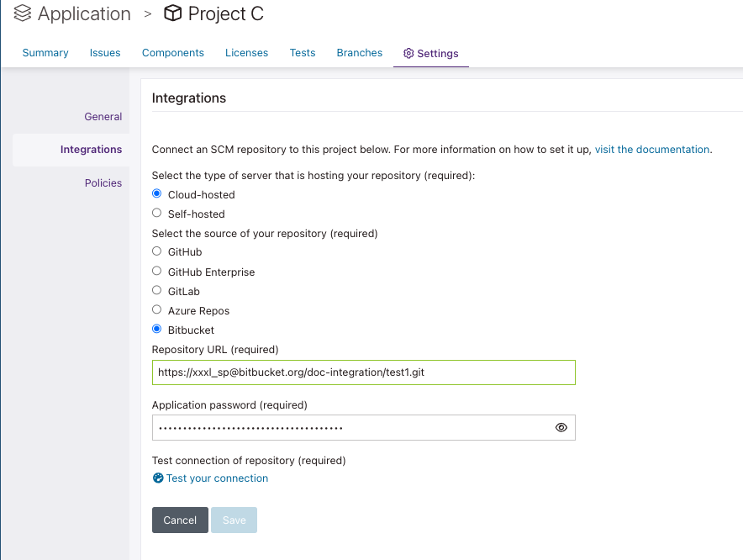Reveal the application password with the eye icon
The width and height of the screenshot is (743, 560).
pos(561,428)
